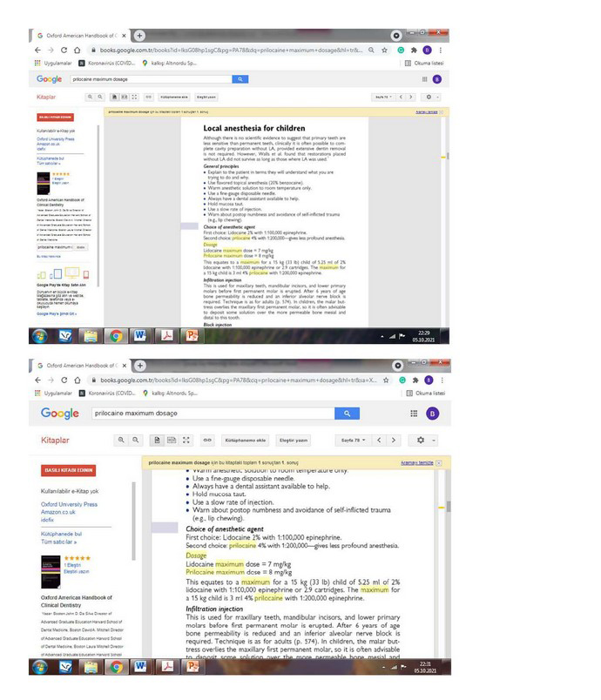
Task: Open new tab in lower browser window
Action: 139,365
